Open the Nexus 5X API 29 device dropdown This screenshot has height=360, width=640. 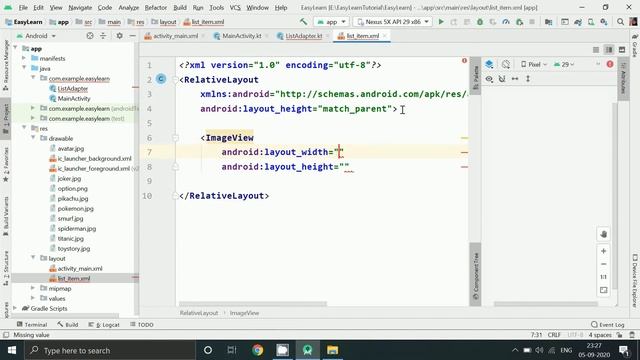pyautogui.click(x=393, y=22)
